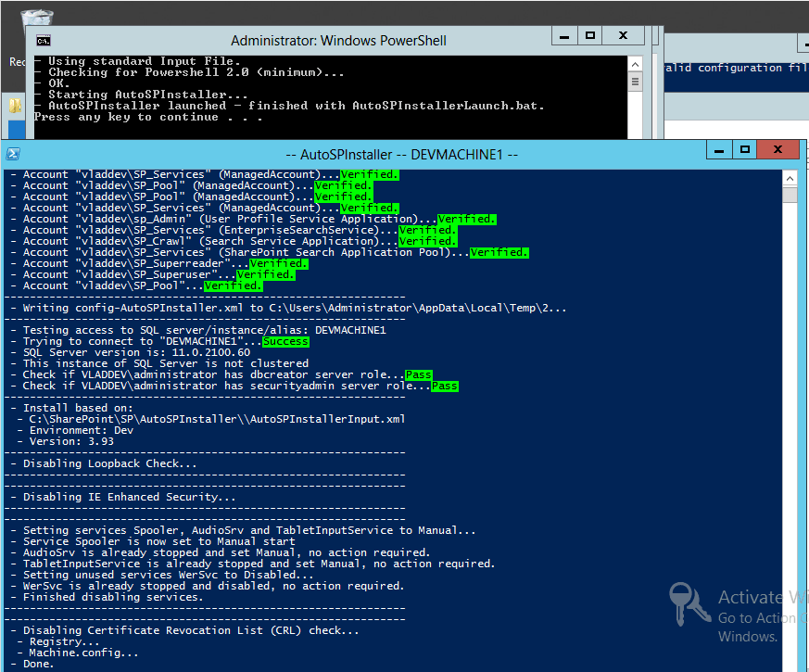
Task: Click the green 'Pass' on the securityadmin role line
Action: [x=445, y=387]
